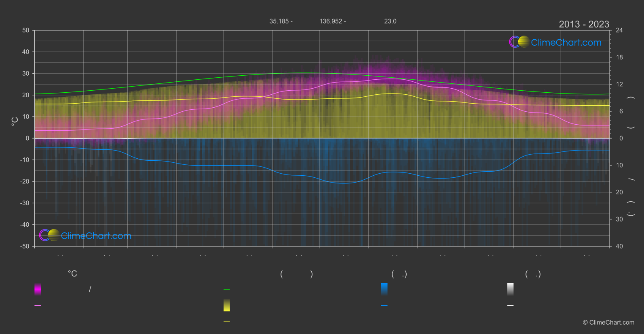
Task: Click the 2013 - 2023 year range title
Action: click(x=584, y=24)
